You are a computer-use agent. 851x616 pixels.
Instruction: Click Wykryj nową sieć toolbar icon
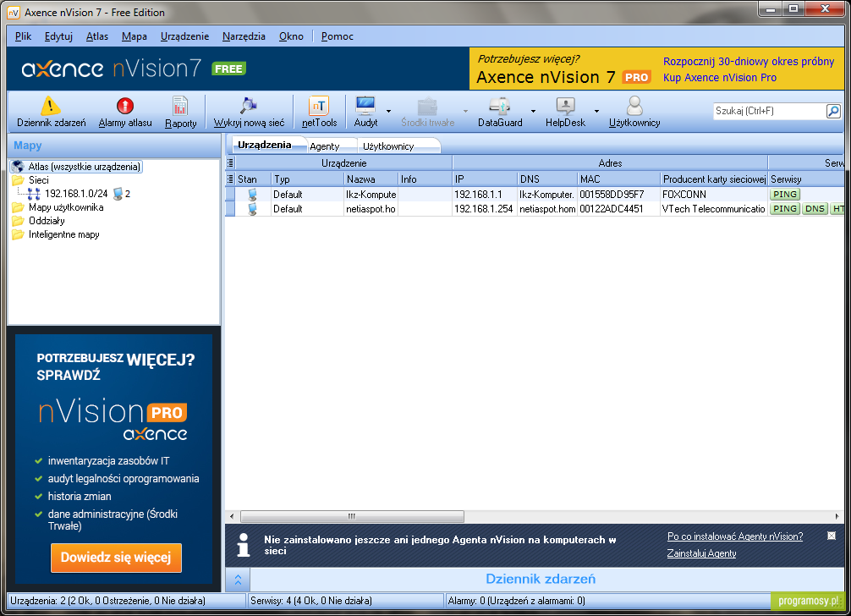249,106
